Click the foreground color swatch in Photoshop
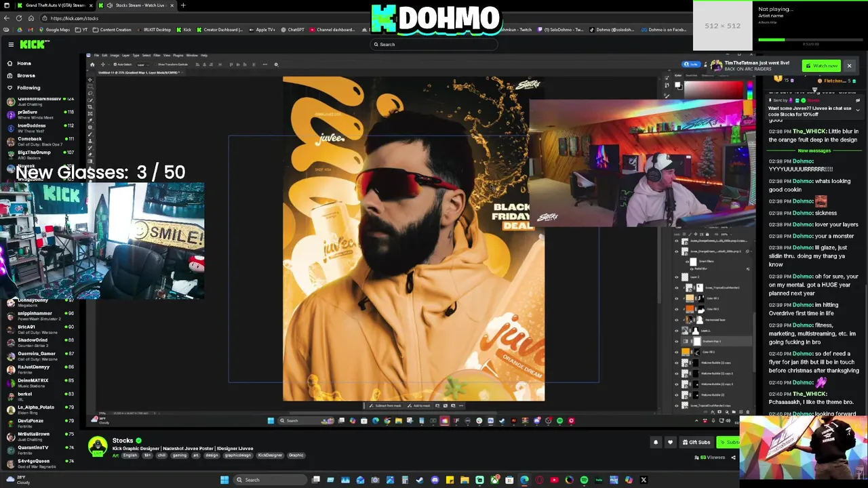 click(x=677, y=85)
